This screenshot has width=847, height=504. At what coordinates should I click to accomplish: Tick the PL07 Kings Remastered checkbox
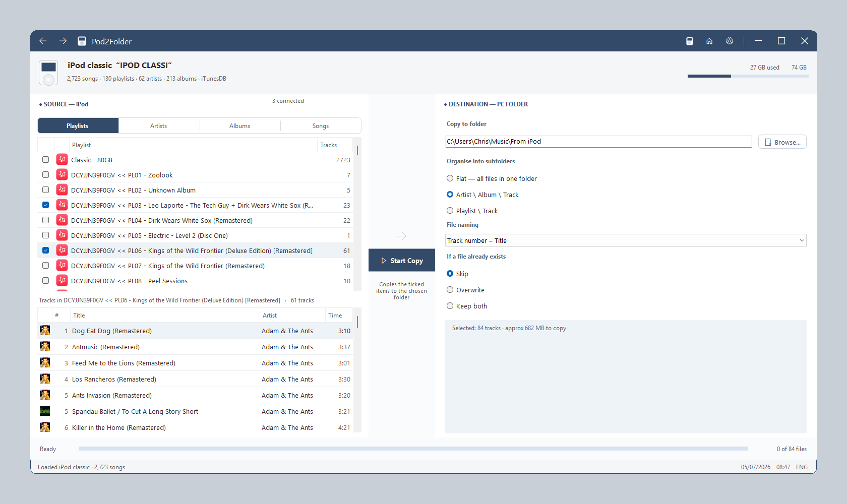45,265
